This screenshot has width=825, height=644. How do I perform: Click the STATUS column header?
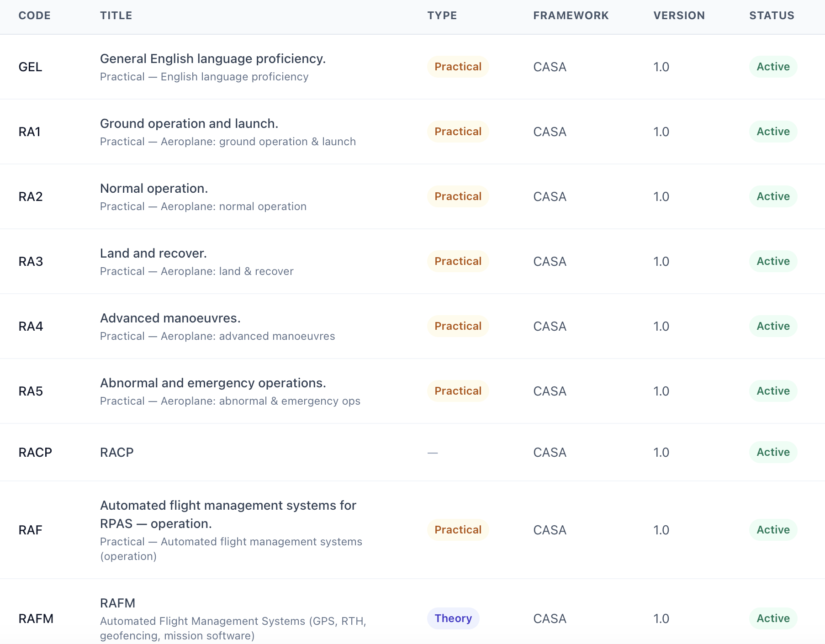(772, 15)
